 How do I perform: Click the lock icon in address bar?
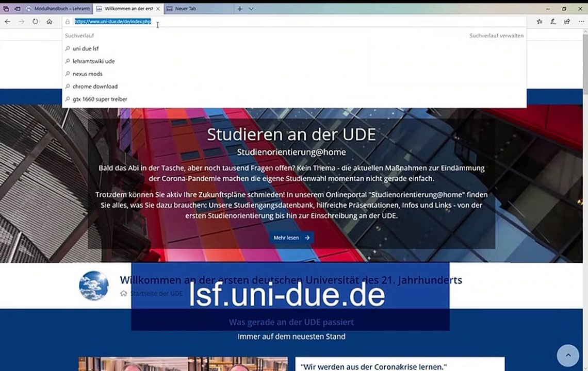pos(68,22)
